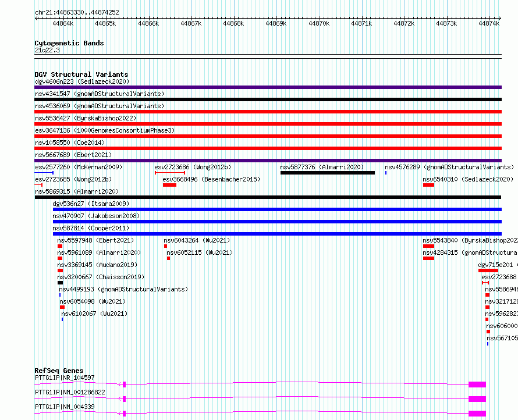Open variant nsv4341547 gnomAD label
This screenshot has height=420, width=518.
coord(100,94)
